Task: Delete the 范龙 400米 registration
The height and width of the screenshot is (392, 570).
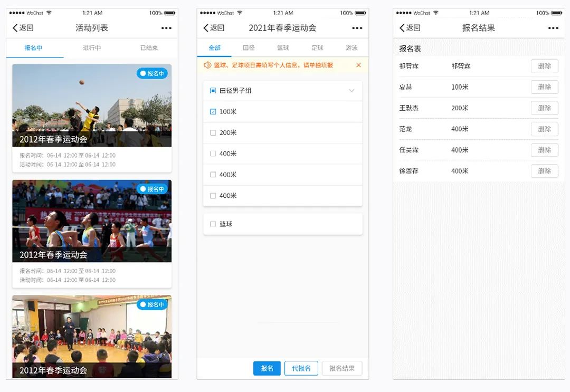Action: point(544,129)
